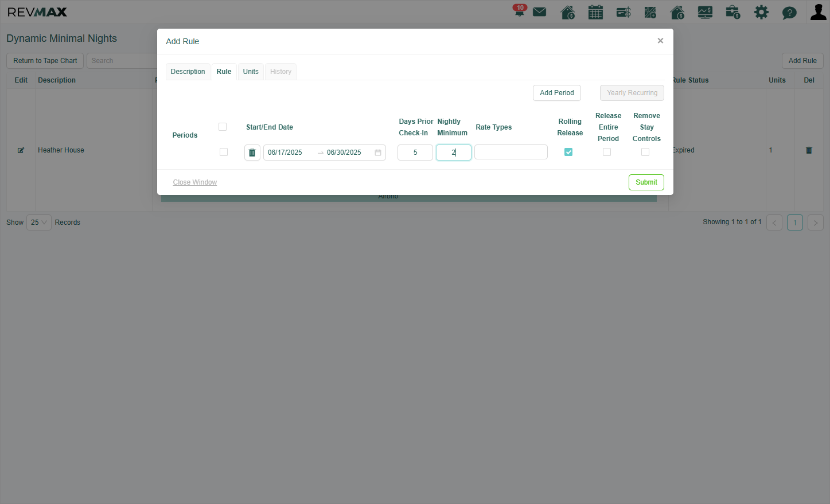The image size is (830, 504).
Task: Click the second house with dollar icon
Action: coord(677,12)
